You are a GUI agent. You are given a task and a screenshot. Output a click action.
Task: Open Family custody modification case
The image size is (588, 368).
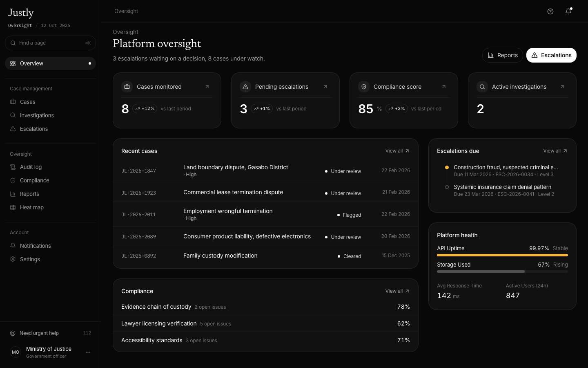[x=265, y=256]
